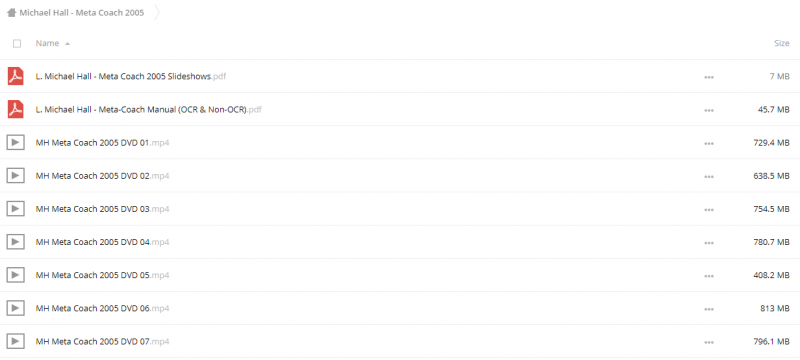This screenshot has width=800, height=360.
Task: Open three-dot menu for DVD 06
Action: pyautogui.click(x=709, y=309)
